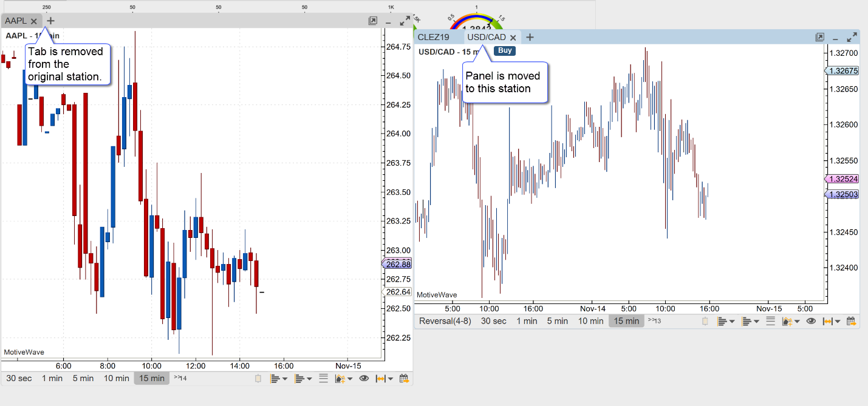Toggle the eye visibility icon on AAPL chart
The height and width of the screenshot is (406, 868).
point(364,379)
